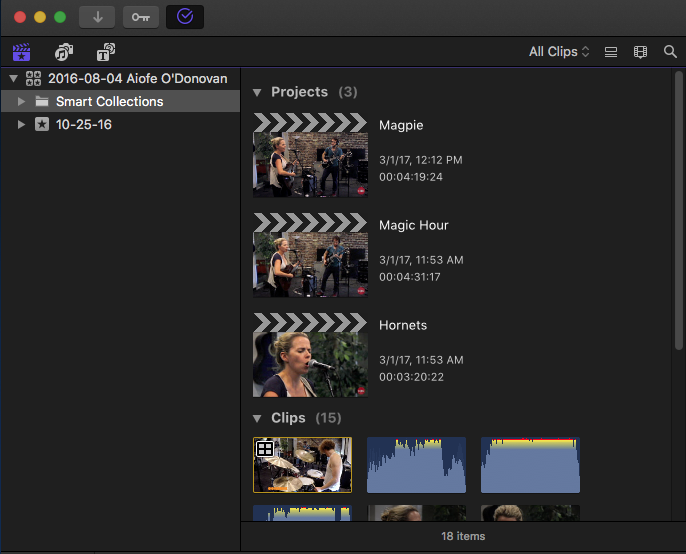Expand the Smart Collections folder
Image resolution: width=686 pixels, height=554 pixels.
coord(22,102)
